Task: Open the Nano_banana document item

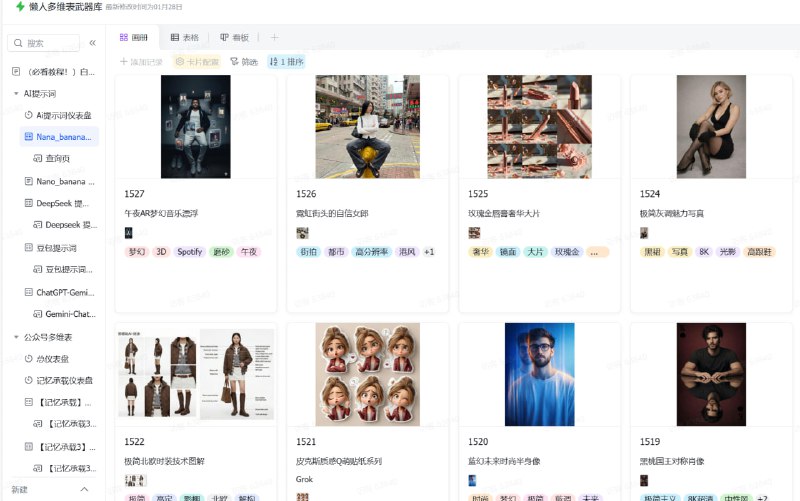Action: [x=60, y=181]
